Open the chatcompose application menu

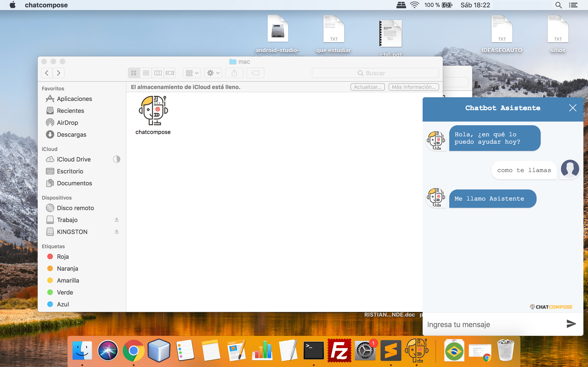click(x=46, y=5)
